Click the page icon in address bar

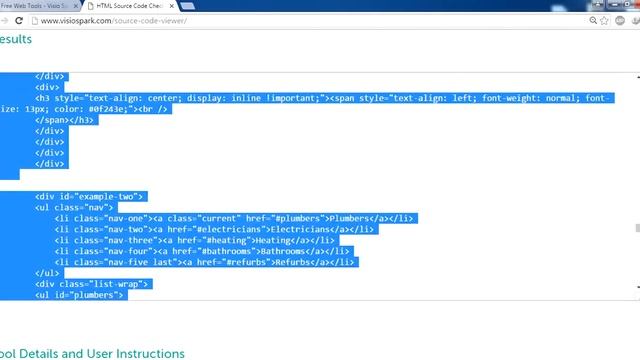coord(35,20)
